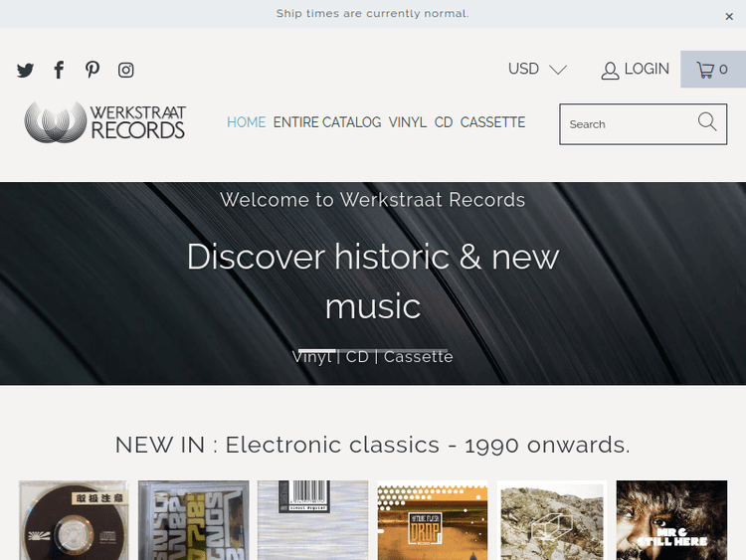
Task: Open the Facebook social link
Action: [59, 70]
